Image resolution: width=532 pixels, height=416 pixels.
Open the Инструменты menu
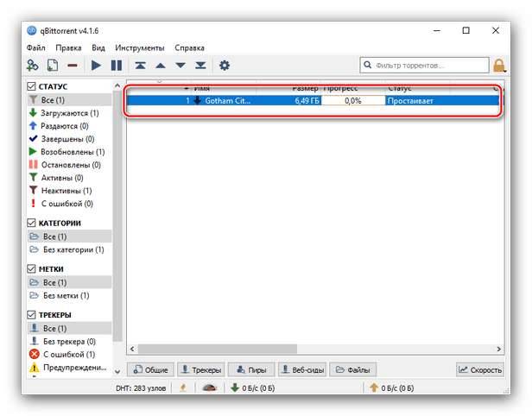tap(139, 47)
